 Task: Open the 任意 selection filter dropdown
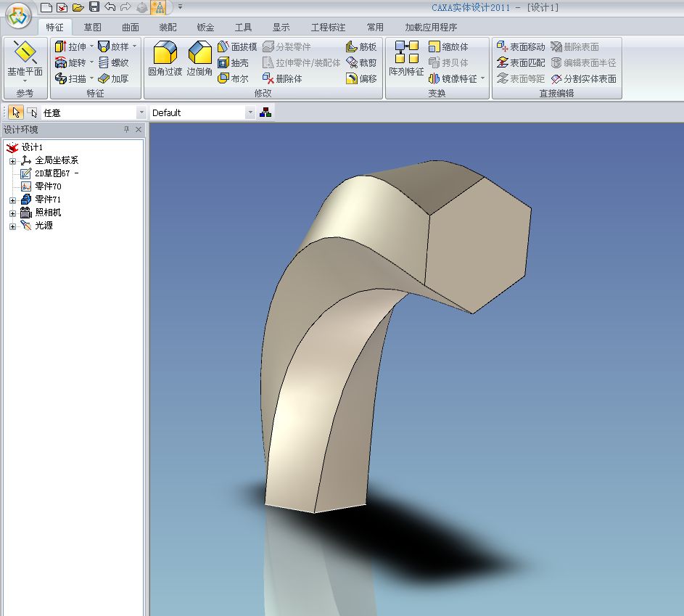[141, 112]
